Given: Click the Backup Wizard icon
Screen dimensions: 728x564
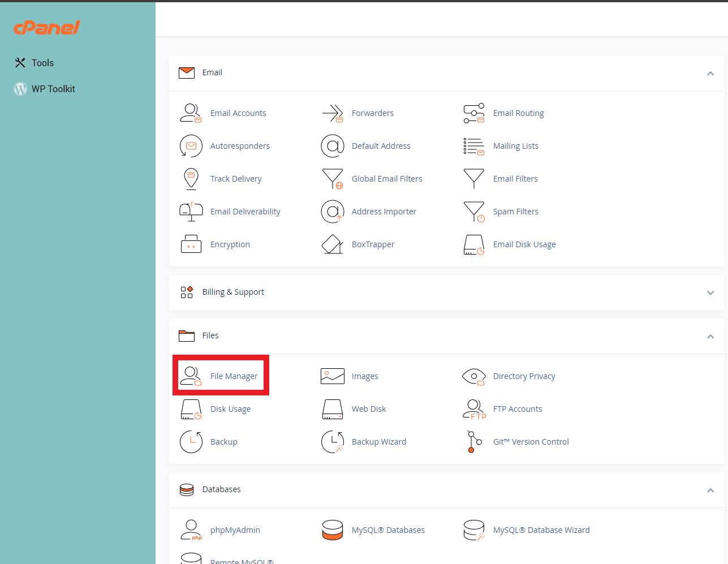Looking at the screenshot, I should tap(333, 442).
